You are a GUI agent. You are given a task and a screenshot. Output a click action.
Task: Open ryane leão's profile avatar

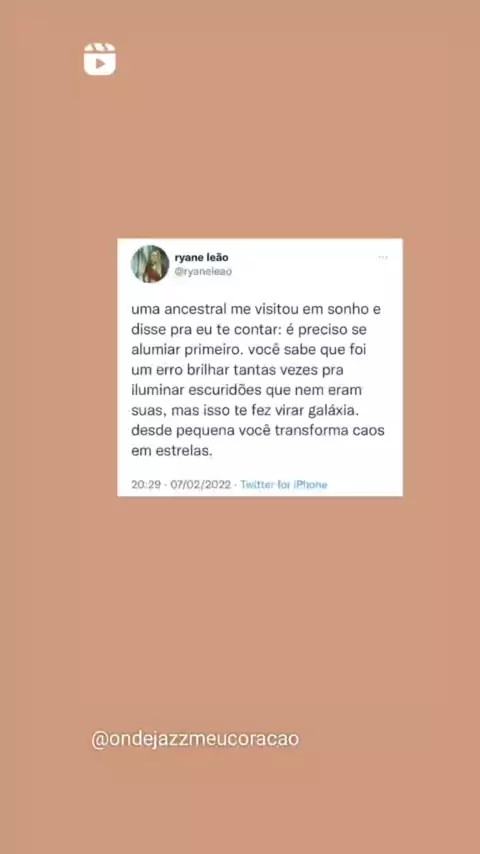point(150,264)
